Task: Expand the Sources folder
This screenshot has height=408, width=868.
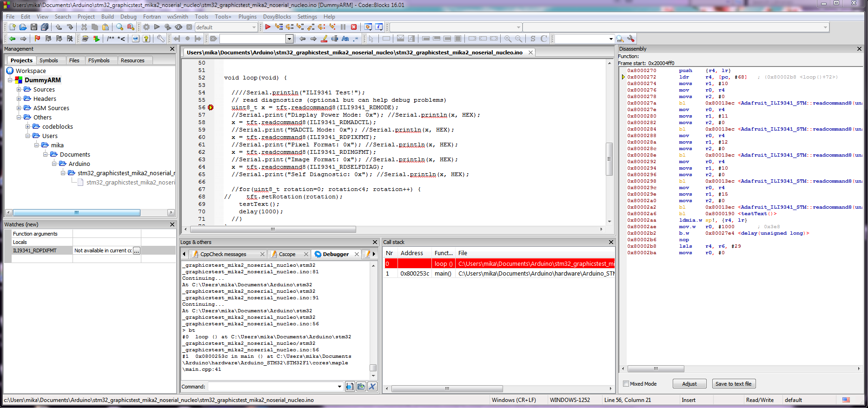Action: pyautogui.click(x=19, y=89)
